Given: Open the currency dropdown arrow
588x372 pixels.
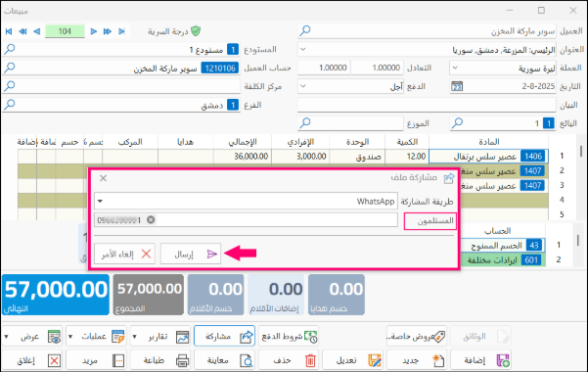Looking at the screenshot, I should 455,68.
